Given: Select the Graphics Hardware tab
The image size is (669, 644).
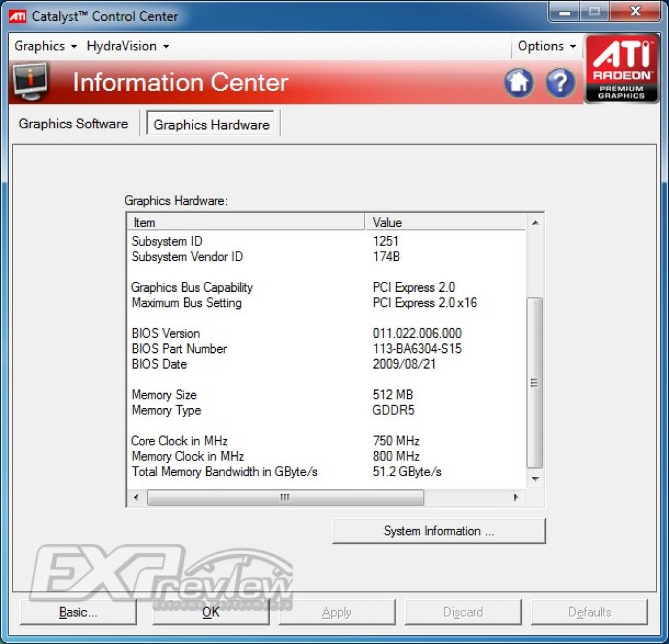Looking at the screenshot, I should pyautogui.click(x=211, y=125).
